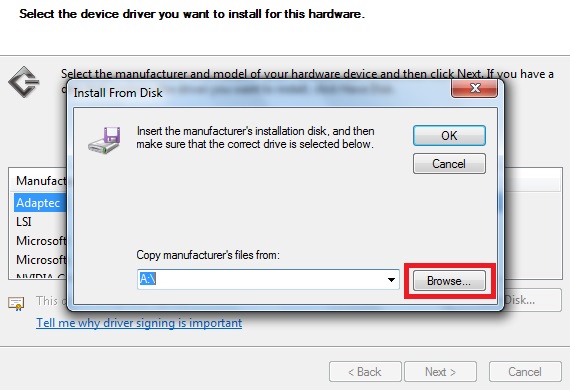This screenshot has width=570, height=390.
Task: Click the floppy disk drive icon
Action: click(104, 140)
